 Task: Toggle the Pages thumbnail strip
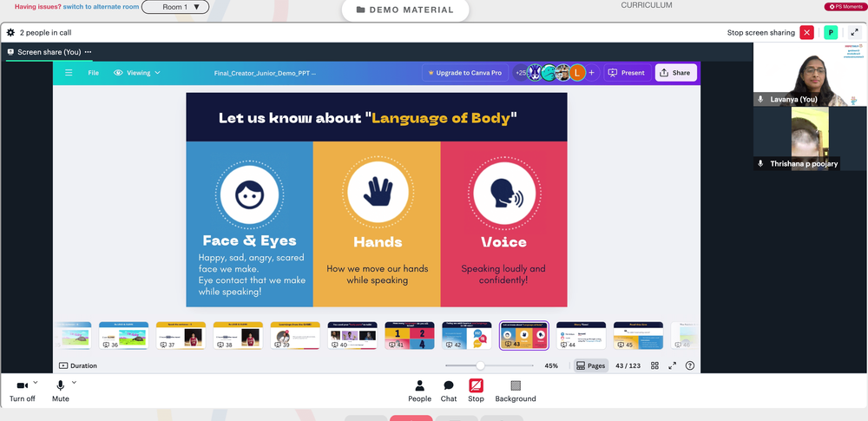590,365
